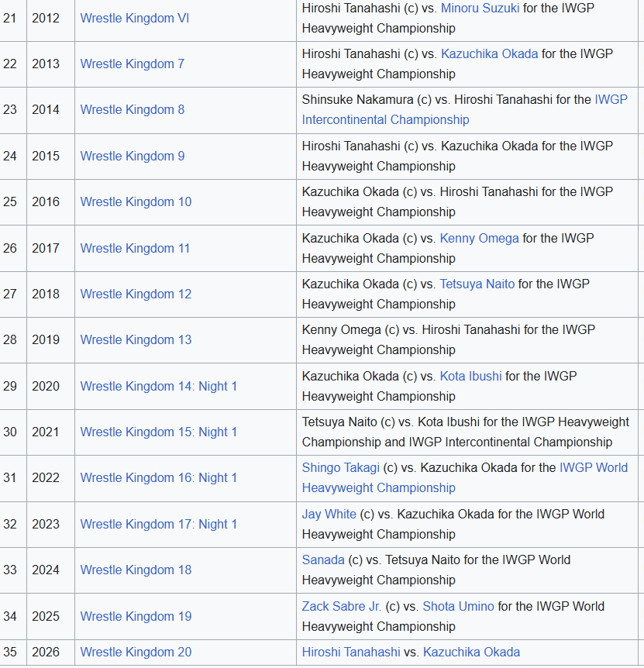
Task: Click the year cell 2014
Action: [50, 110]
